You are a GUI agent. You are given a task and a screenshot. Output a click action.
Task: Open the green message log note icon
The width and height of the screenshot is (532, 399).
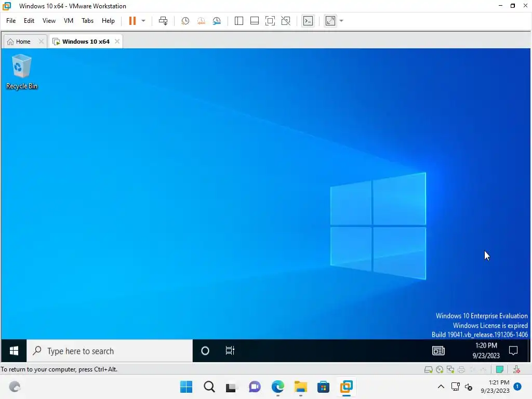tap(500, 369)
